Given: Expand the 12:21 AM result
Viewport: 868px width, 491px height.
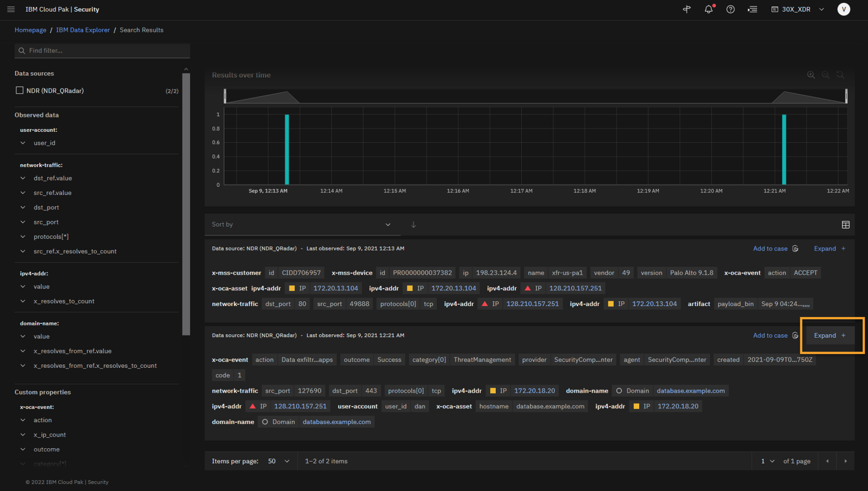Looking at the screenshot, I should point(830,335).
